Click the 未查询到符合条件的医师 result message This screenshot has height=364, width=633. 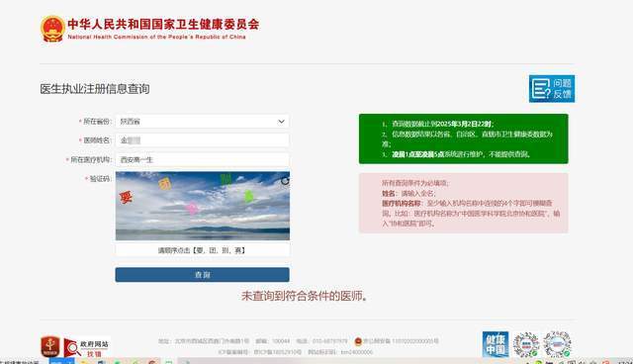305,296
